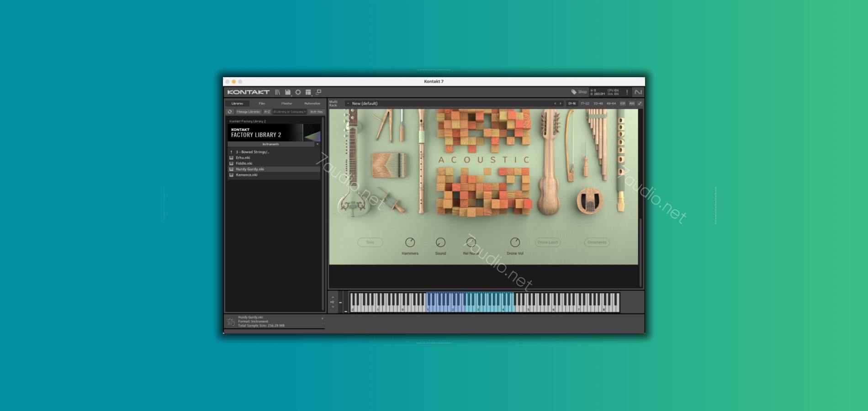Expand the info pane arrow at bottom
This screenshot has height=411, width=868.
tap(322, 319)
